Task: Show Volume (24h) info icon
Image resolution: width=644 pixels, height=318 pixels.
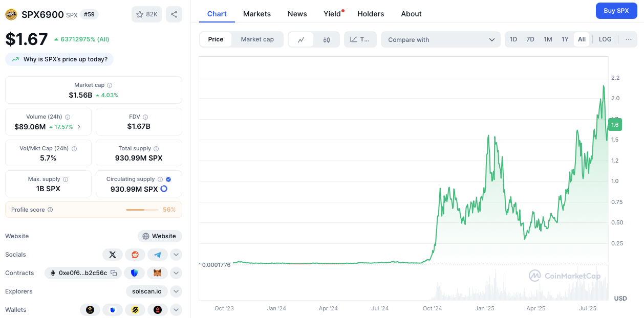Action: pyautogui.click(x=68, y=117)
